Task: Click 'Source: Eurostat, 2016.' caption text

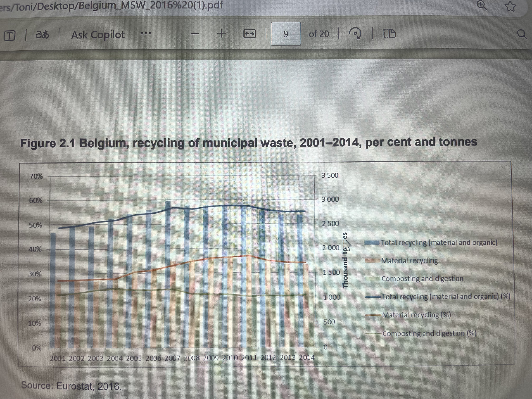Action: [x=71, y=386]
